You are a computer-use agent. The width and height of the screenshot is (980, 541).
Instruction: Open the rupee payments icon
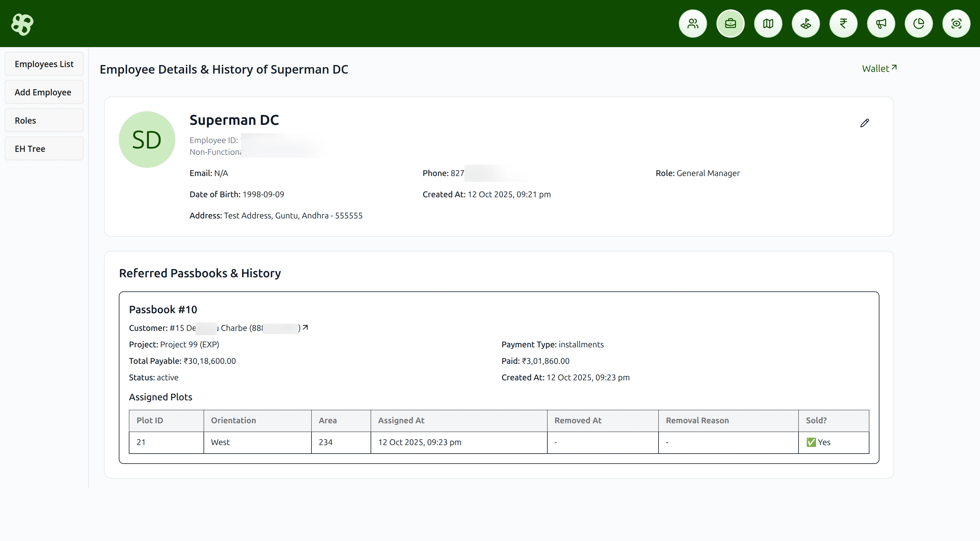(x=843, y=24)
